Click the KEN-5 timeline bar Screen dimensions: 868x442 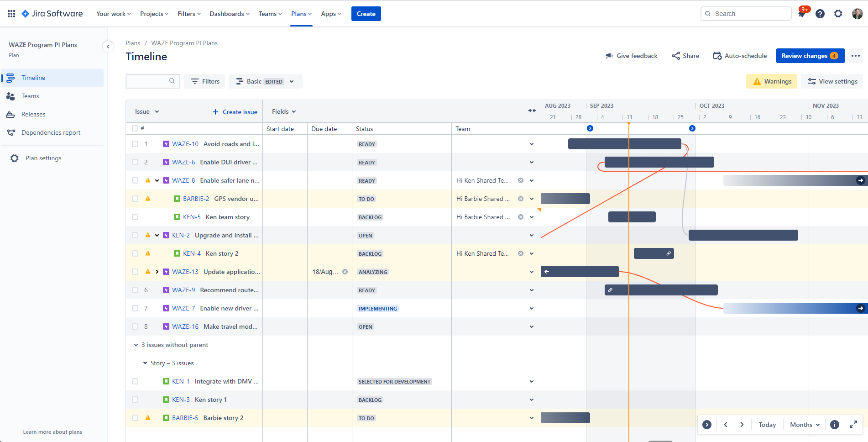pos(632,217)
